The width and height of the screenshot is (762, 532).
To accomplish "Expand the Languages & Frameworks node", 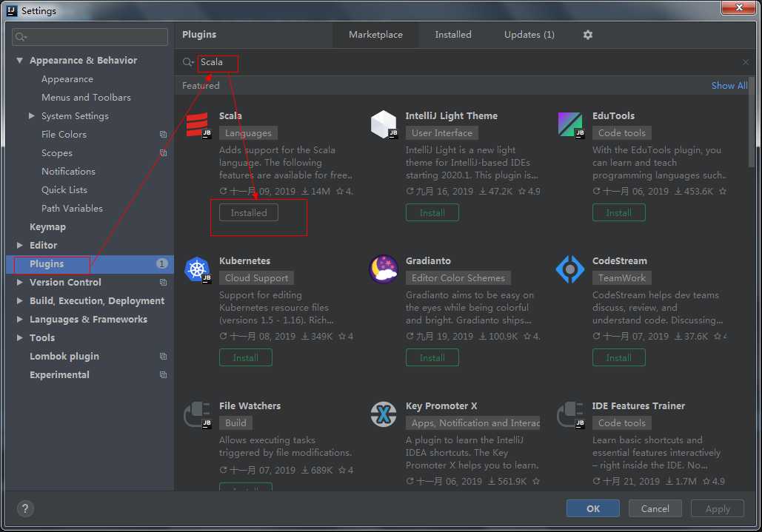I will pyautogui.click(x=19, y=319).
